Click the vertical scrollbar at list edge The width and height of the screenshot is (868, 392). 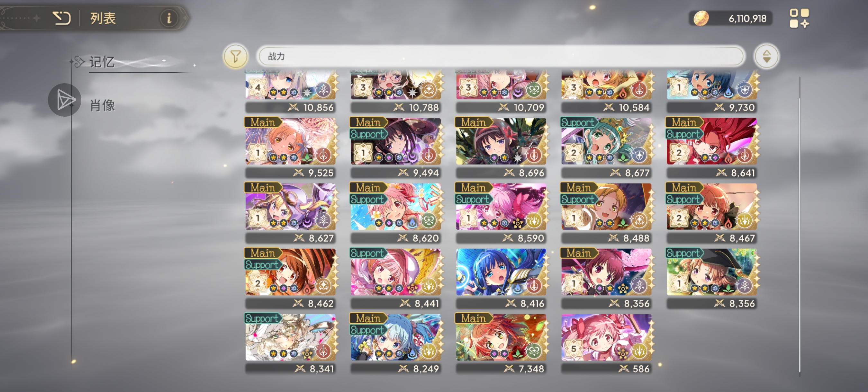(x=799, y=226)
